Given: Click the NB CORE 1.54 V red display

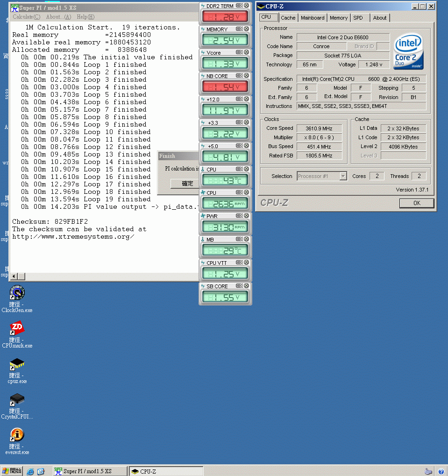Looking at the screenshot, I should 225,87.
